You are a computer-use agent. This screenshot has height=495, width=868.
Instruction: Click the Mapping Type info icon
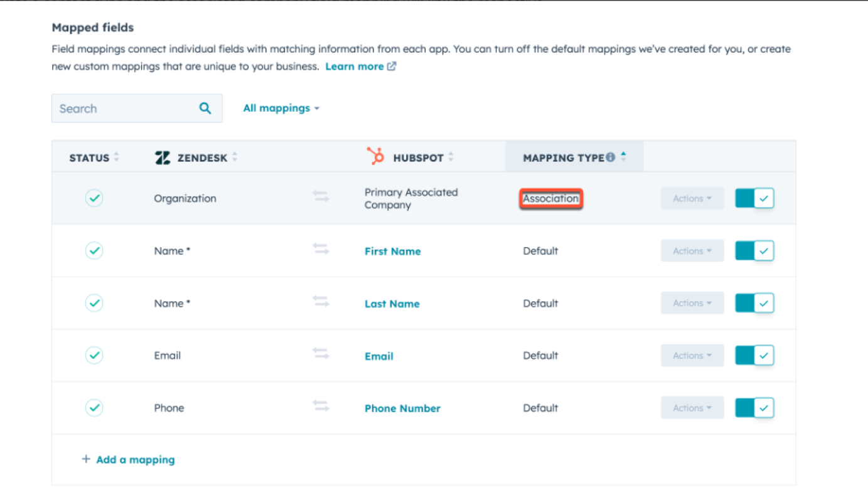[x=611, y=158]
